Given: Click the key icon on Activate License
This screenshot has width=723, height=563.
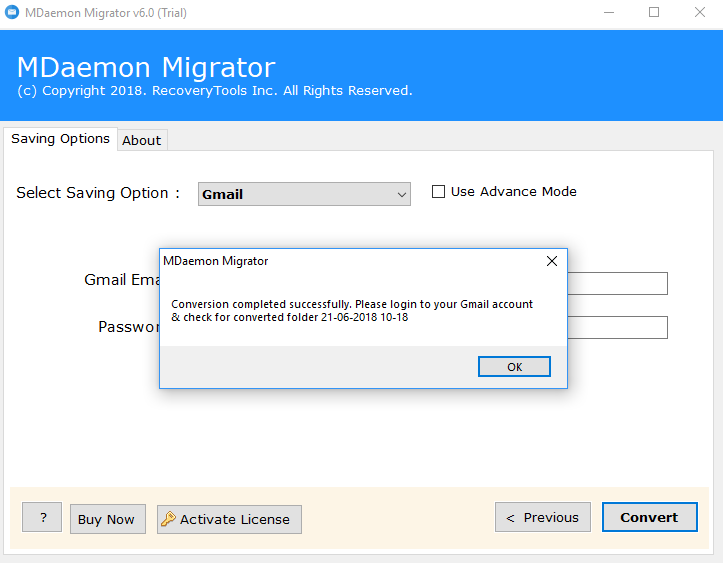Looking at the screenshot, I should (168, 519).
